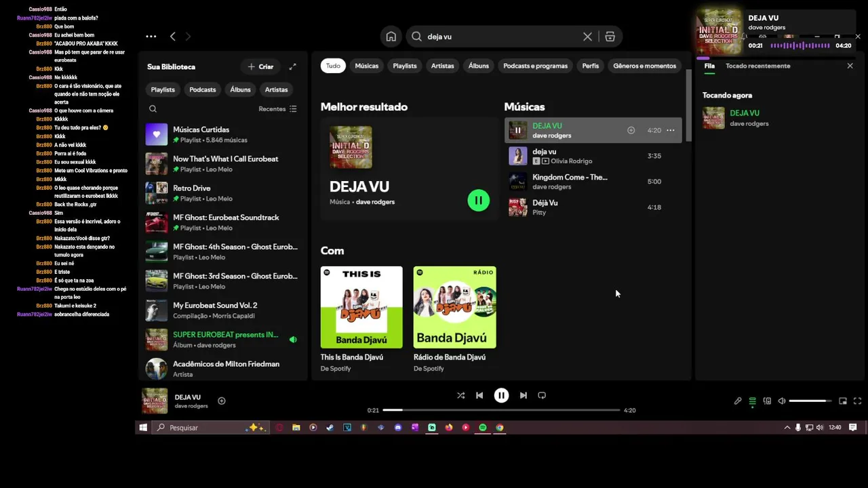Image resolution: width=868 pixels, height=488 pixels.
Task: Skip to the next track
Action: (x=523, y=395)
